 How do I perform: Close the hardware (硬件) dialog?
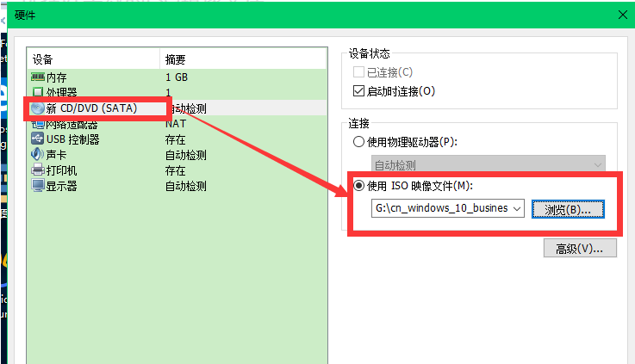click(622, 14)
